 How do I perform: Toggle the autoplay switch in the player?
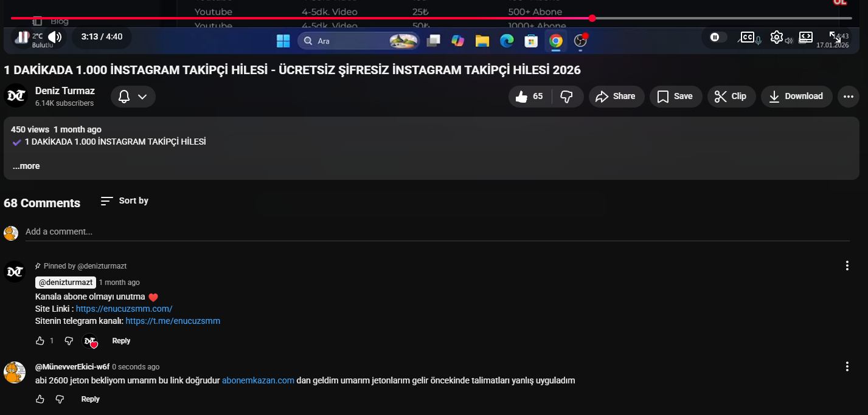(x=715, y=37)
